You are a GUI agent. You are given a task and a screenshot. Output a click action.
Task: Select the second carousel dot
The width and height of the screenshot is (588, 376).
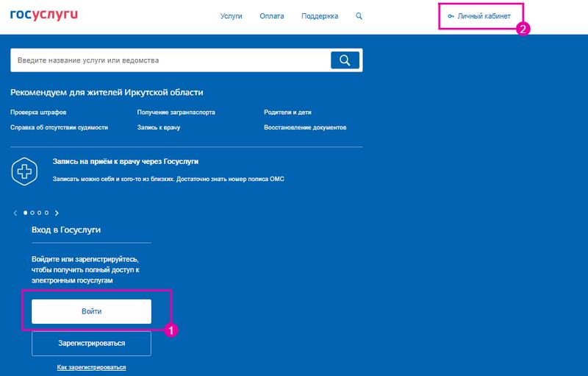point(32,213)
